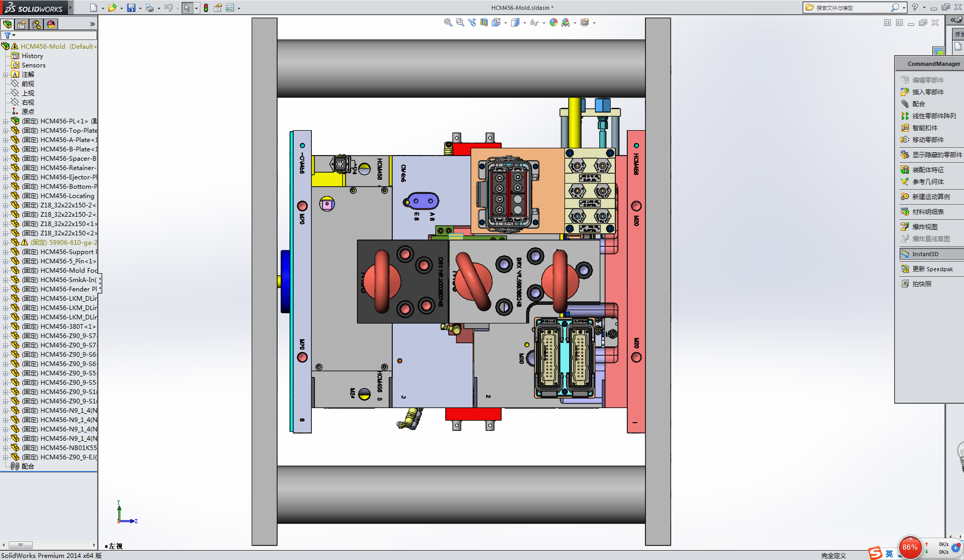Viewport: 964px width, 560px height.
Task: Open the view orientation dropdown
Action: tap(504, 23)
